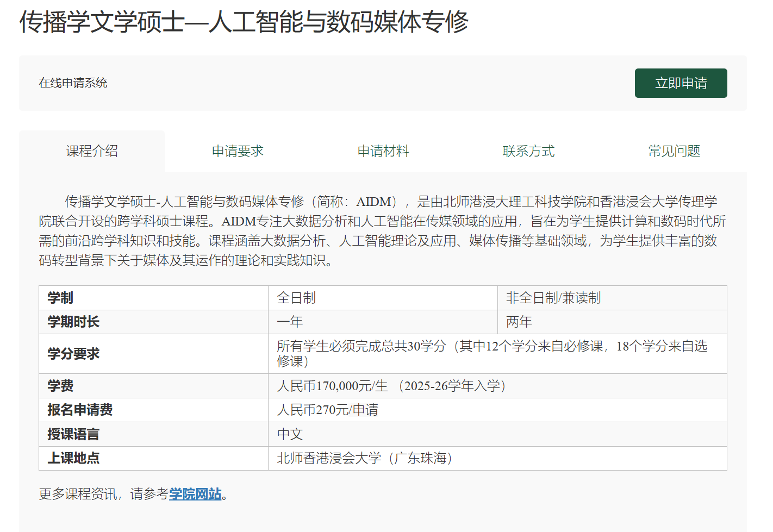Image resolution: width=773 pixels, height=532 pixels.
Task: Select the 报名申请费 row header
Action: (x=153, y=410)
